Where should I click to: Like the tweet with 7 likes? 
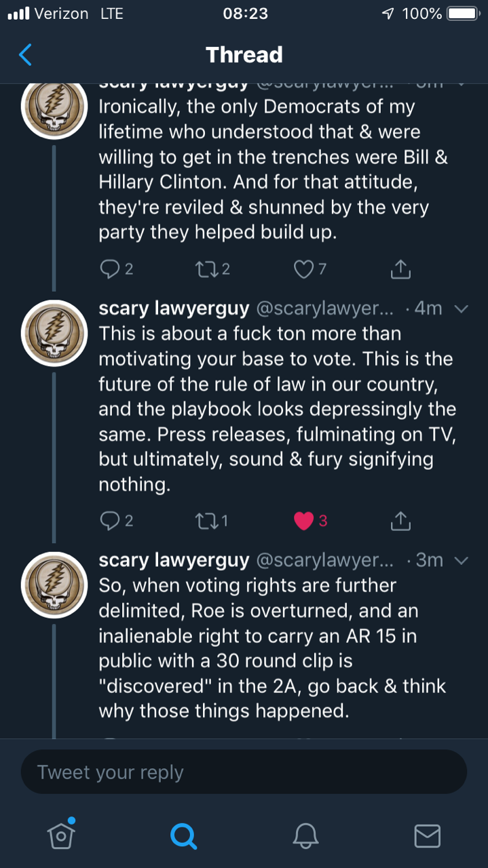303,269
